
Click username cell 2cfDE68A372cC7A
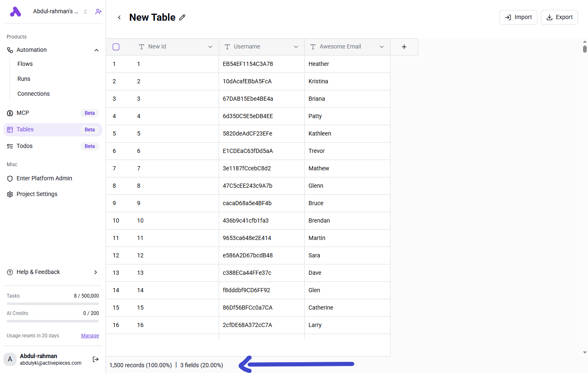point(262,325)
